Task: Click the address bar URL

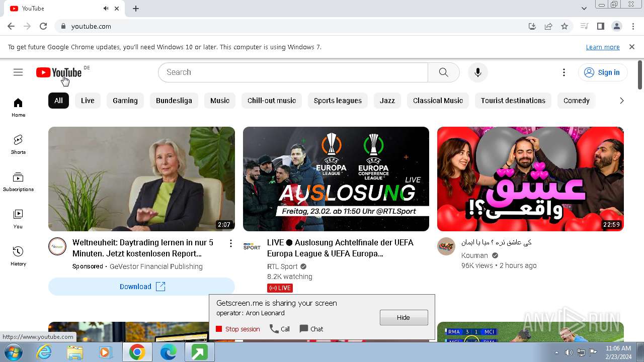Action: pos(91,26)
